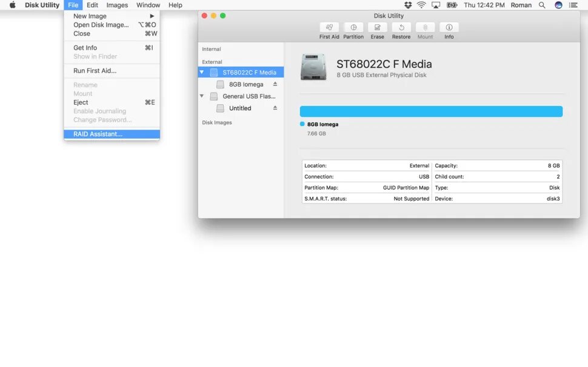Open the Apple menu
Screen dimensions: 588x367
(x=12, y=5)
